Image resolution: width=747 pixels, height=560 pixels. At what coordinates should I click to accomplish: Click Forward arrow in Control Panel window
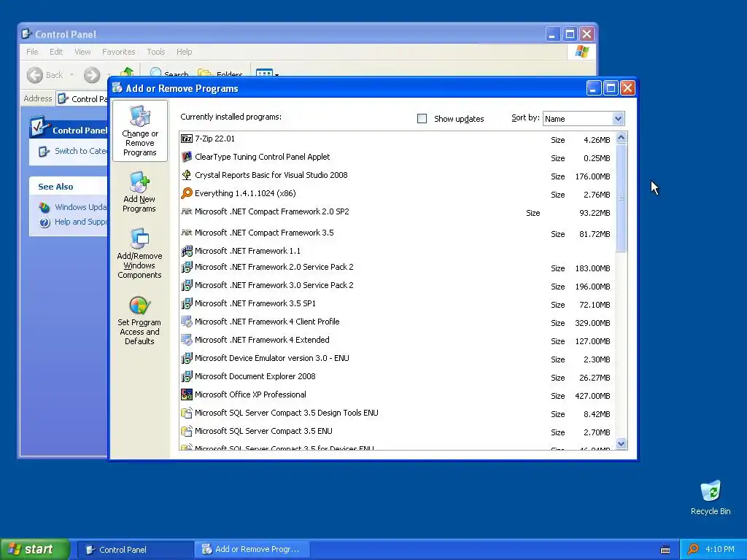92,75
